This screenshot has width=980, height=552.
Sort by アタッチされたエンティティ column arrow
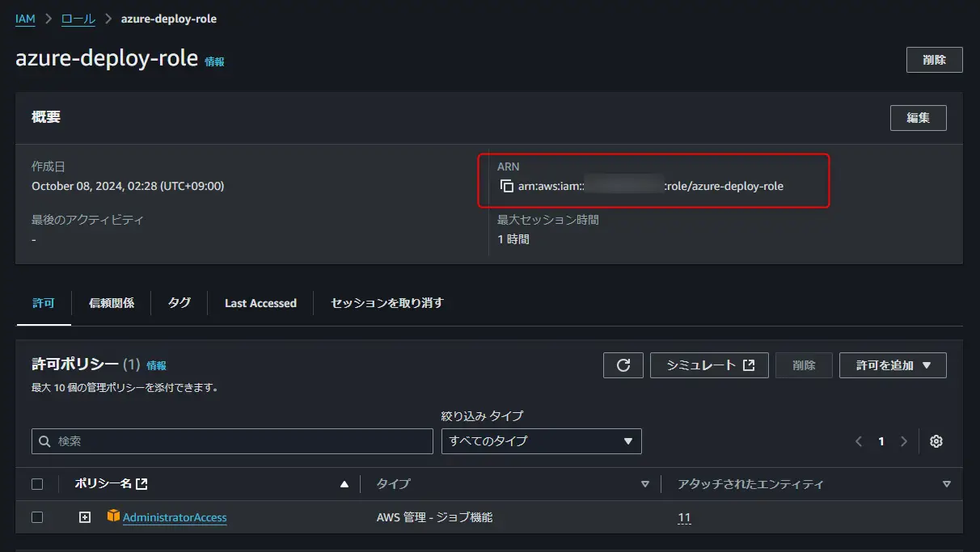click(946, 484)
